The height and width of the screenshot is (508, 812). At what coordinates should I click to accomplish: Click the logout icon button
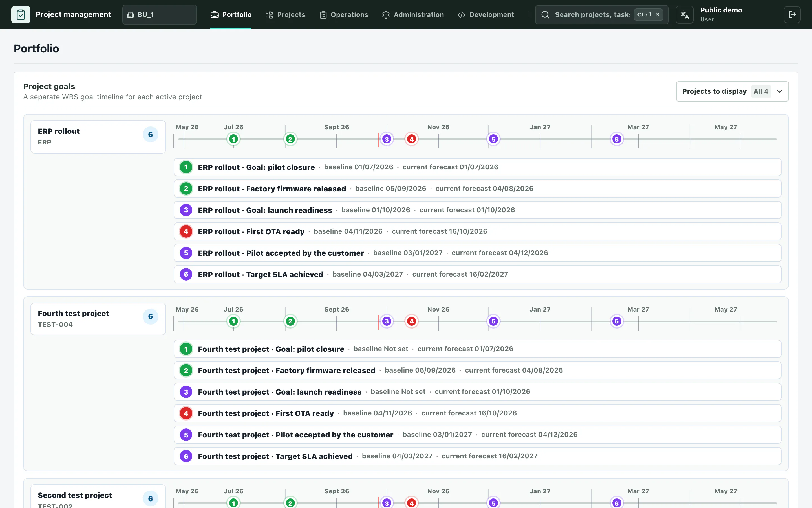pos(792,14)
